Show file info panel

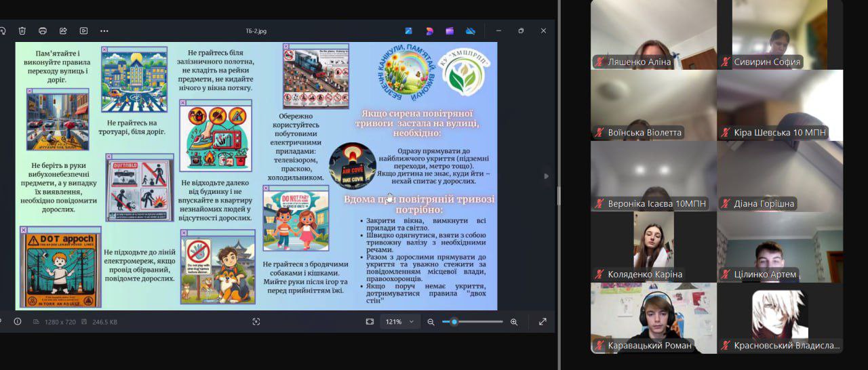tap(18, 322)
